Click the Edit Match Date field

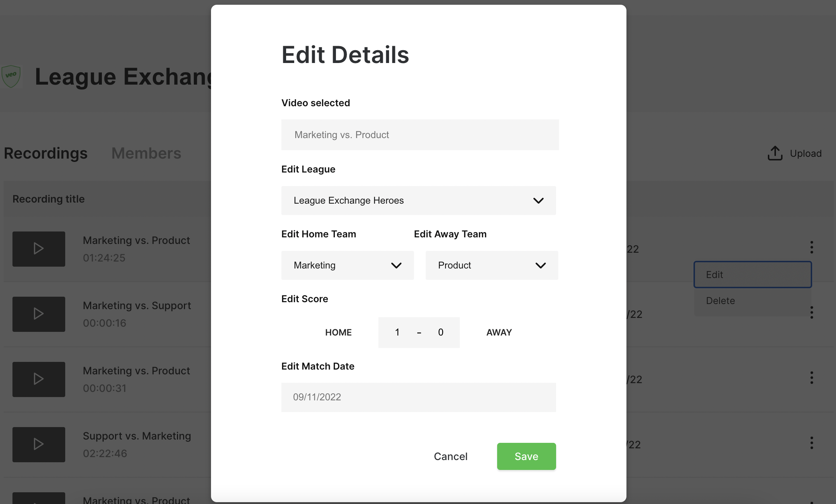click(x=418, y=397)
